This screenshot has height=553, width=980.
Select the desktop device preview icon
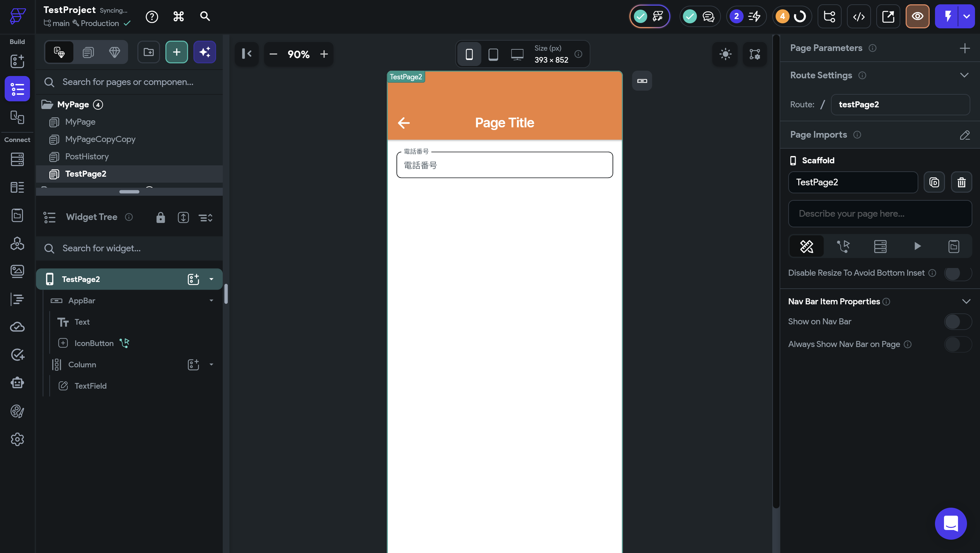coord(517,54)
